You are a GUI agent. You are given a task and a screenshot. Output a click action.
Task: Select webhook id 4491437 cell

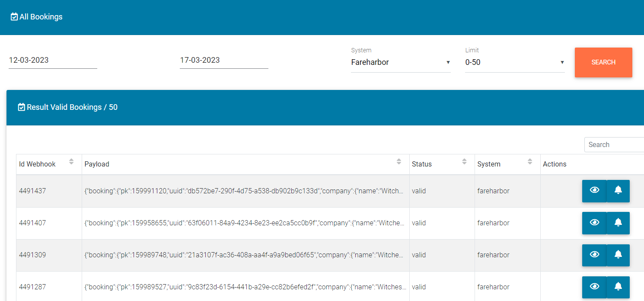[49, 191]
